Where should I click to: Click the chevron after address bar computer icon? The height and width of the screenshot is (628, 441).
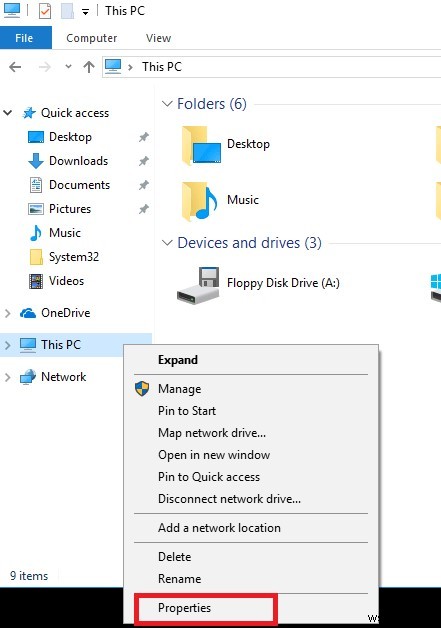130,67
